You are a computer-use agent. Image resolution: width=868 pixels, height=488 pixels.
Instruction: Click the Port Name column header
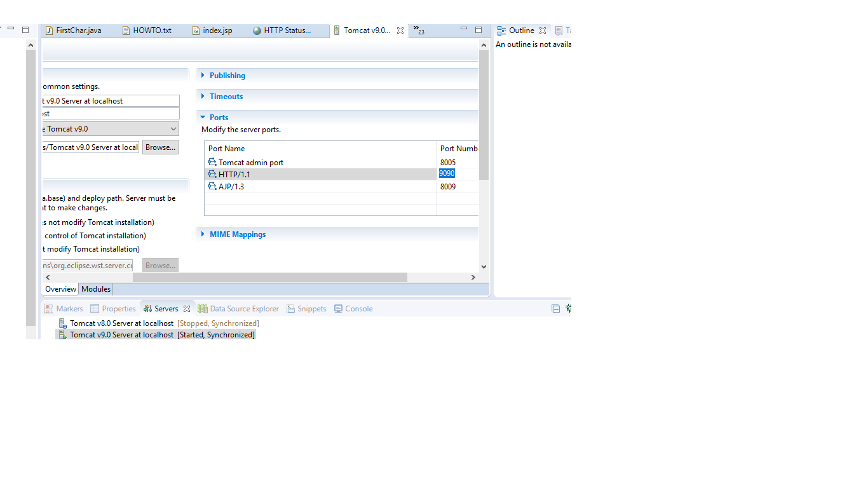point(320,149)
